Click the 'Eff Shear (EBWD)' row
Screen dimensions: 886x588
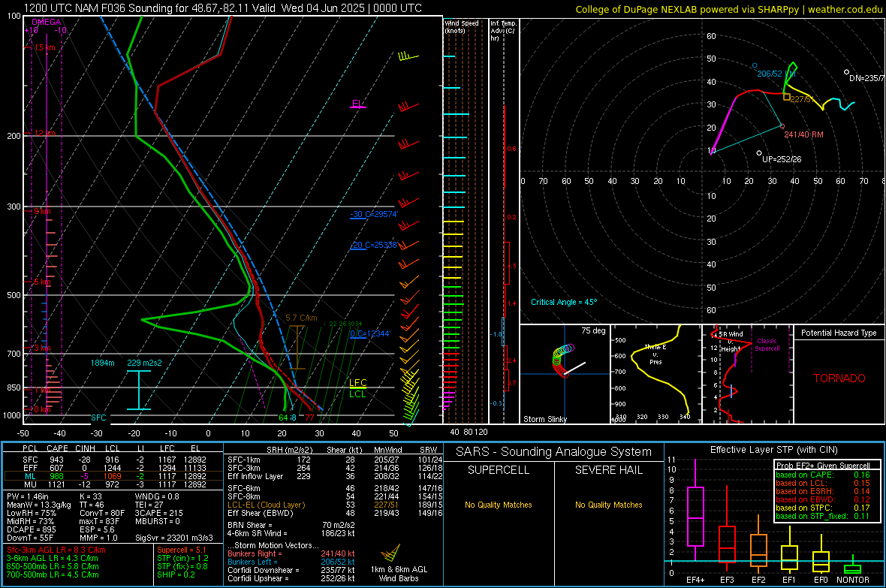coord(335,514)
